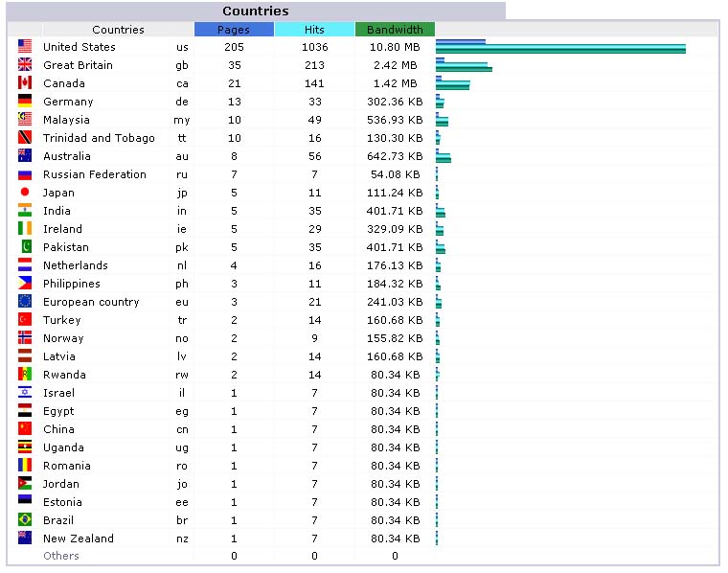Viewport: 728px width, 573px height.
Task: Click the blue Pages column header
Action: [x=234, y=30]
